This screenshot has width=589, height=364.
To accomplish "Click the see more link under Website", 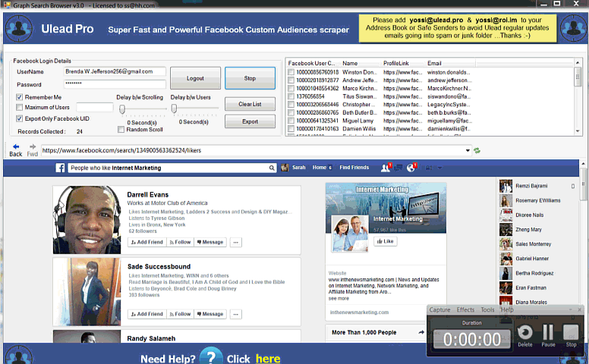I will (x=339, y=298).
